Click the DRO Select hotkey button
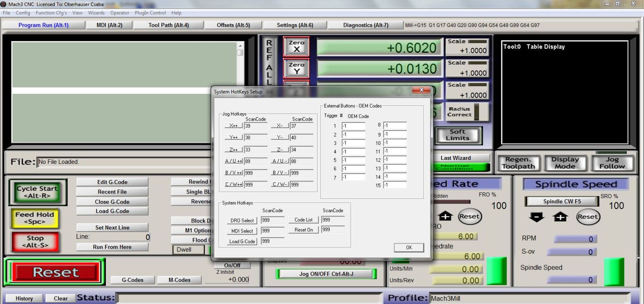644x304 pixels. (242, 220)
